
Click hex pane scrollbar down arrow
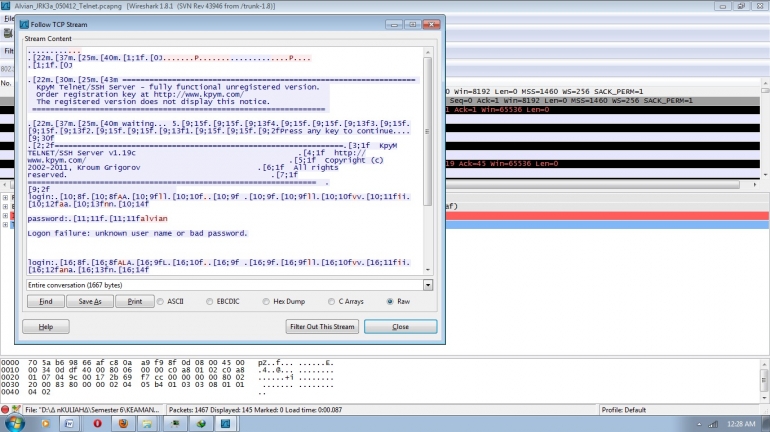point(765,397)
